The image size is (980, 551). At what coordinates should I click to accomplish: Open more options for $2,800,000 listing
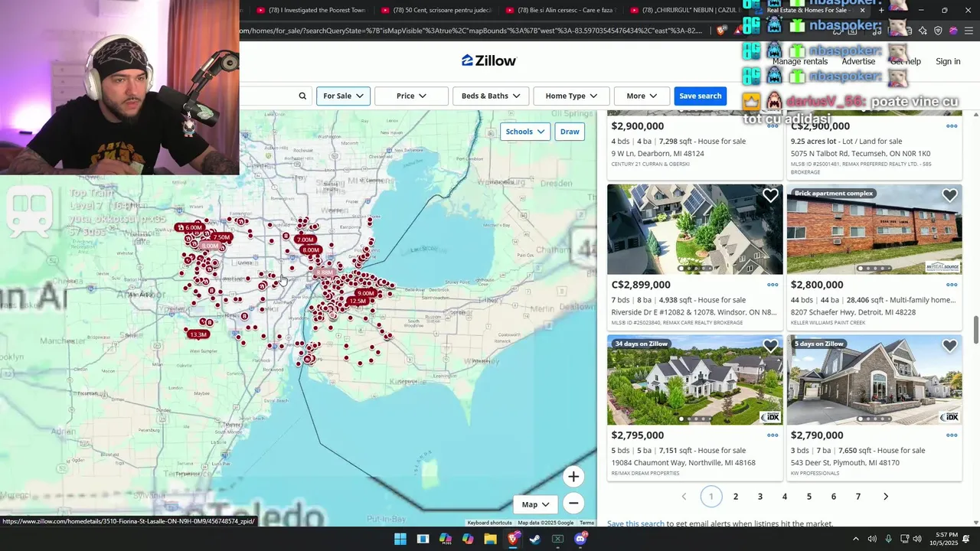[952, 285]
